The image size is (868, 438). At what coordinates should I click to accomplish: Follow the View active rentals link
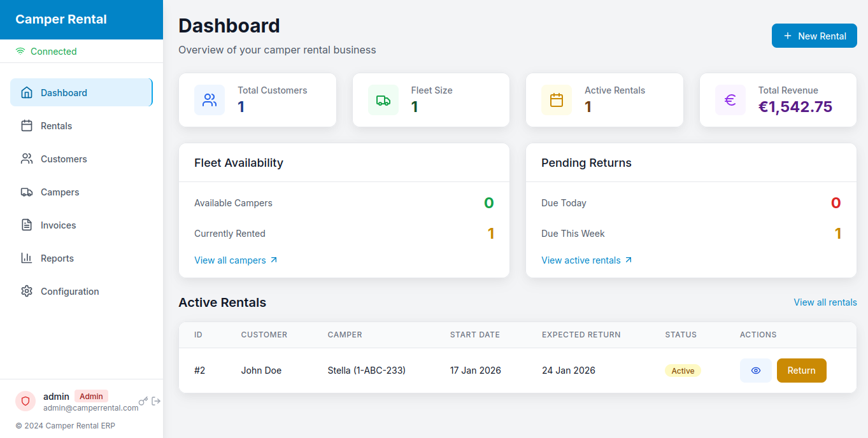pyautogui.click(x=587, y=260)
